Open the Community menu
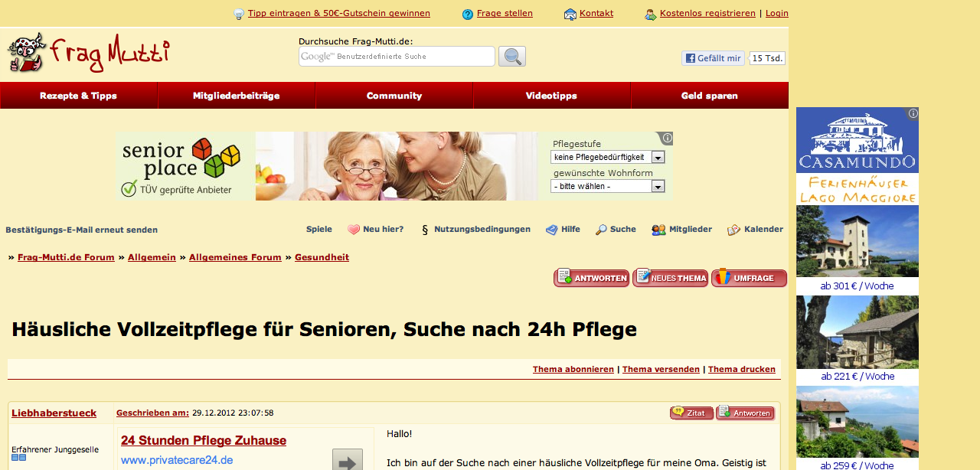 pos(394,96)
